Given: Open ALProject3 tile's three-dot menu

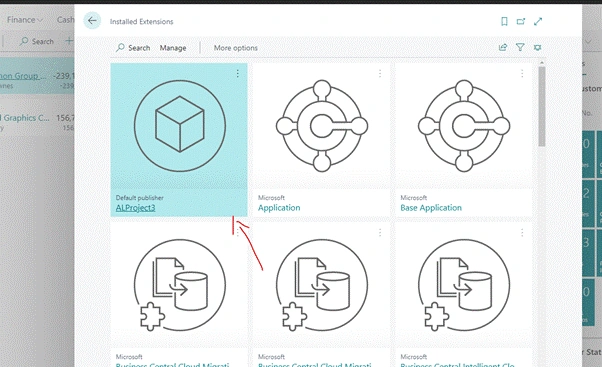Looking at the screenshot, I should [238, 73].
